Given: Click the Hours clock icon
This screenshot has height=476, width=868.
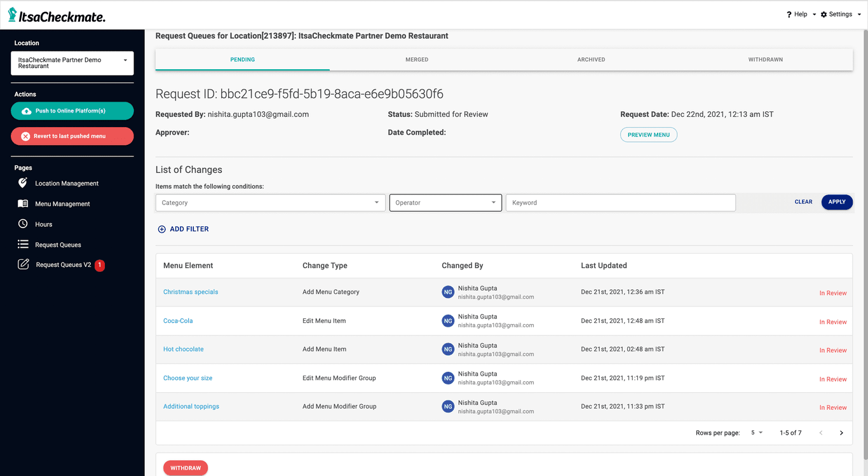Looking at the screenshot, I should coord(23,224).
